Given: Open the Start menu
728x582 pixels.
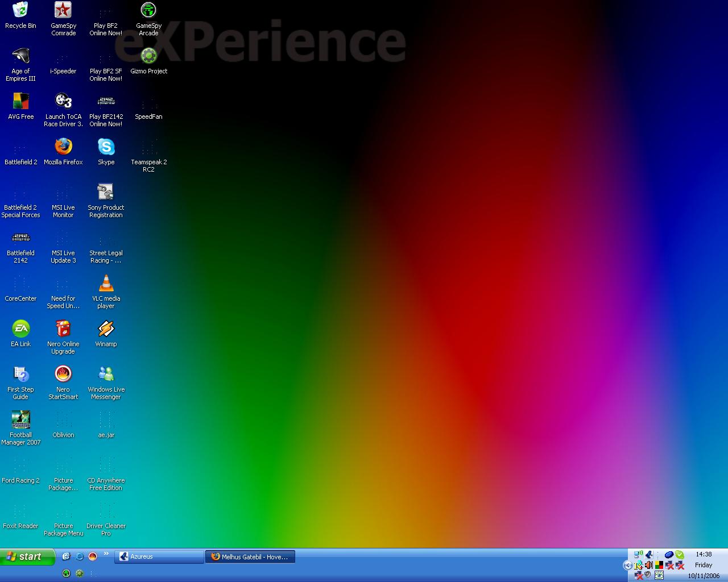Looking at the screenshot, I should pos(27,557).
